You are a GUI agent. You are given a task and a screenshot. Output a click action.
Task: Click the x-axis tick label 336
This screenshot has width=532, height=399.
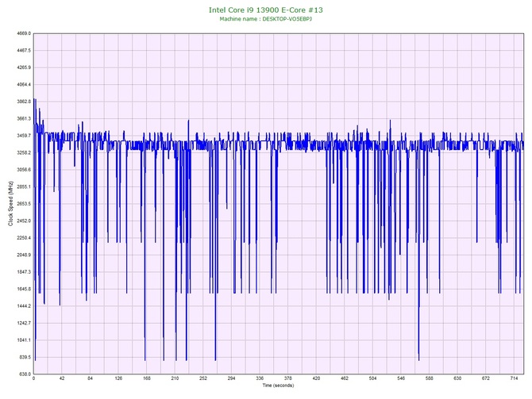(260, 378)
